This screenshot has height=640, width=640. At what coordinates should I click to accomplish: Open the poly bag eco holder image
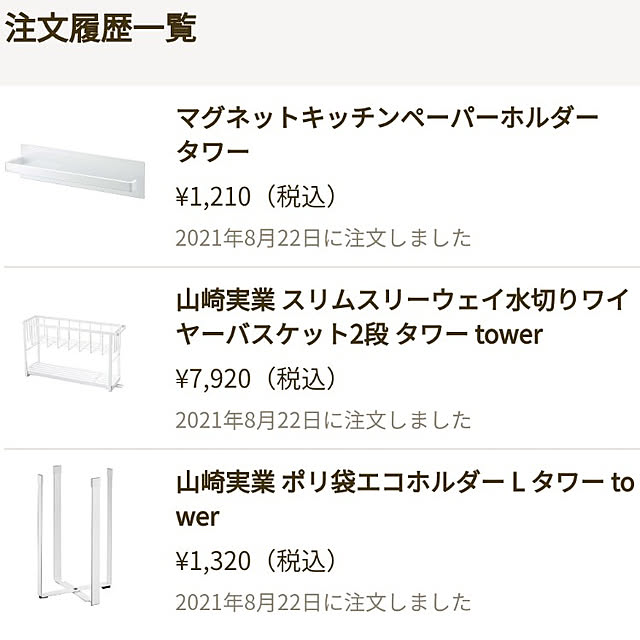tap(75, 535)
